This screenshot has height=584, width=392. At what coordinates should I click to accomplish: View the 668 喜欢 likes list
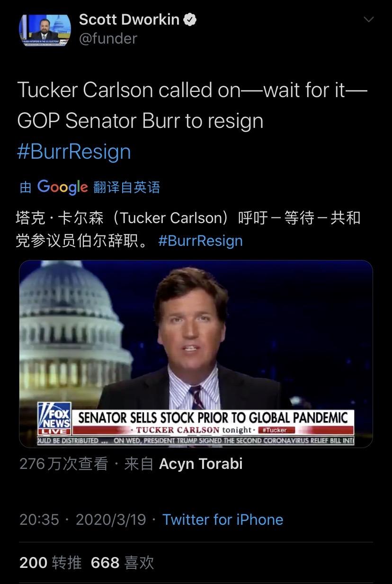[x=123, y=563]
